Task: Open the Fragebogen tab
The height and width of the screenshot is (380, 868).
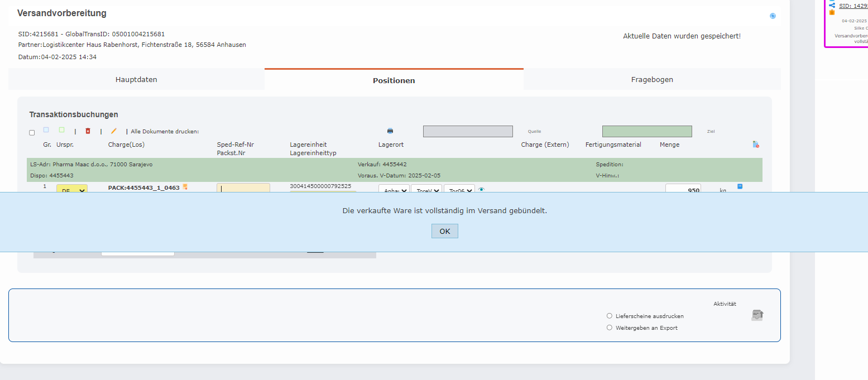Action: click(x=652, y=79)
